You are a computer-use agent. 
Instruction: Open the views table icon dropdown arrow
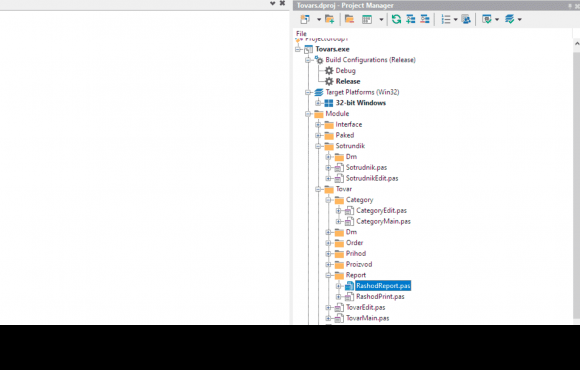(x=381, y=20)
